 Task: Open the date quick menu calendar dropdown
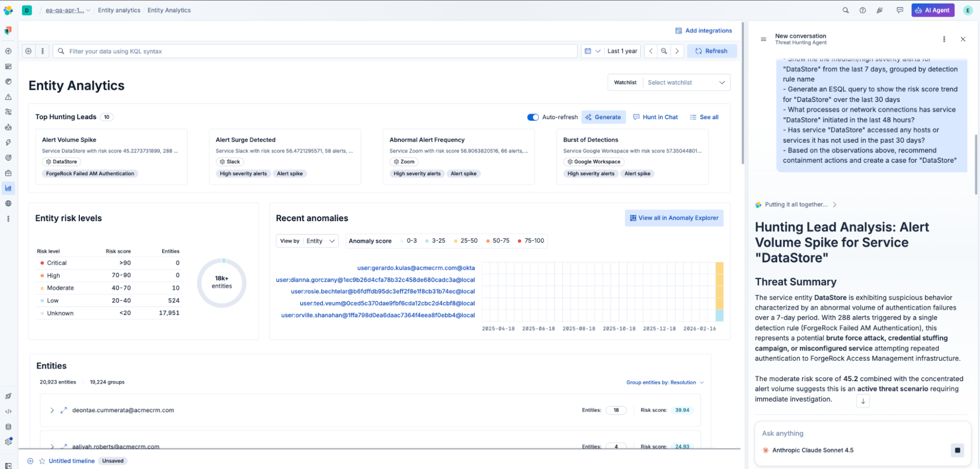coord(593,51)
